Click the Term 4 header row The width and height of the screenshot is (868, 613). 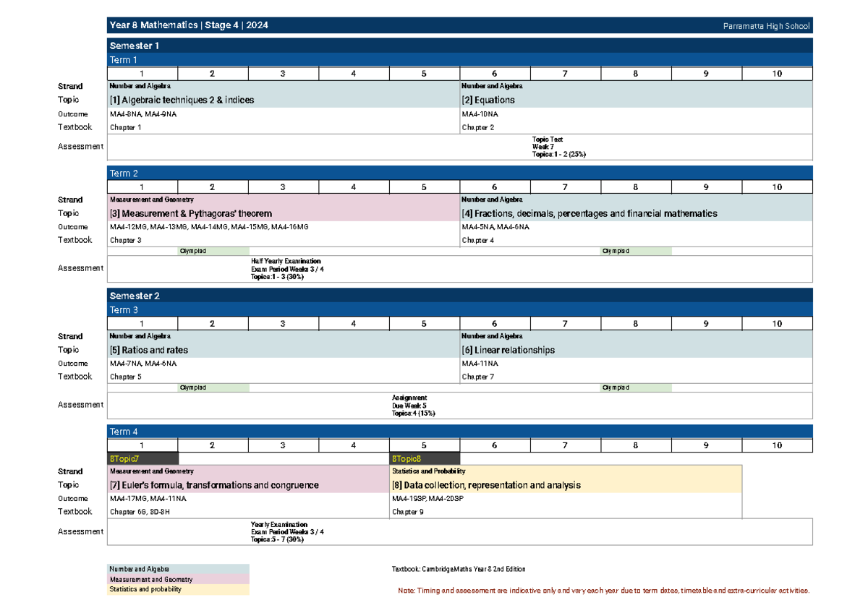pos(459,432)
